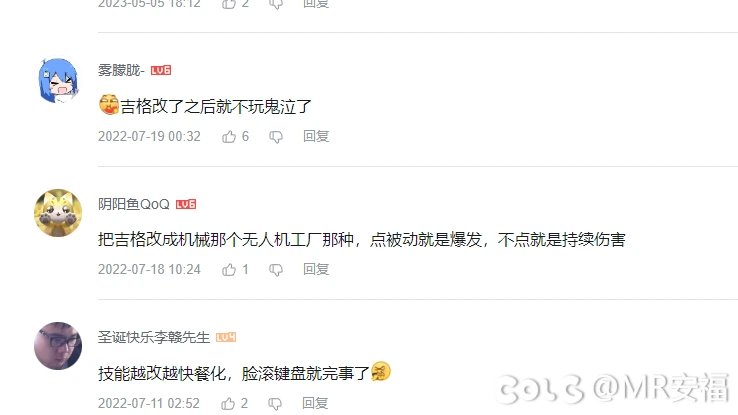This screenshot has width=738, height=415.
Task: View 雾朦胧-'s blue-haired avatar
Action: point(58,80)
